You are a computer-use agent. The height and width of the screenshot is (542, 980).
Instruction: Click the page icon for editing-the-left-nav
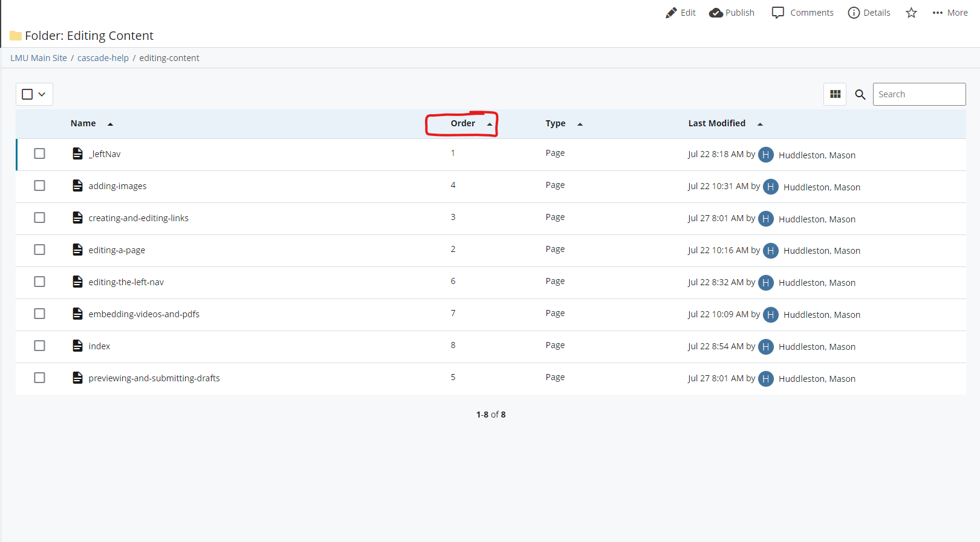click(x=77, y=282)
